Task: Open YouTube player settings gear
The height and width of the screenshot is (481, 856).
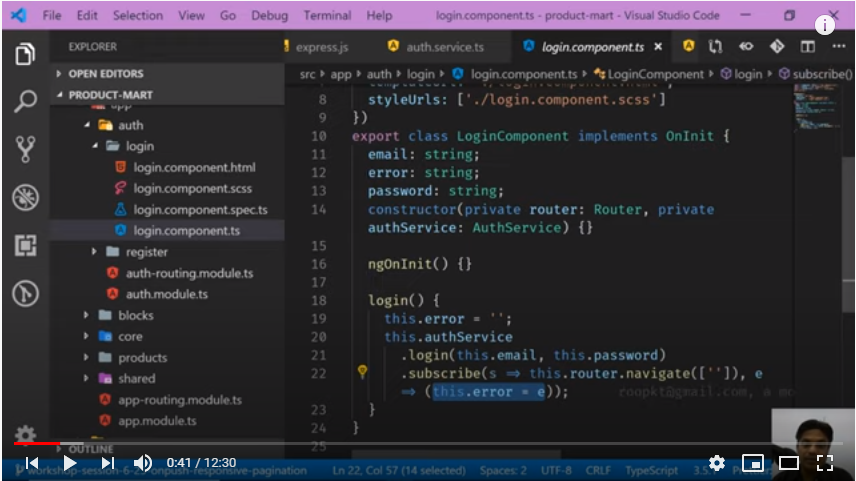Action: point(717,464)
